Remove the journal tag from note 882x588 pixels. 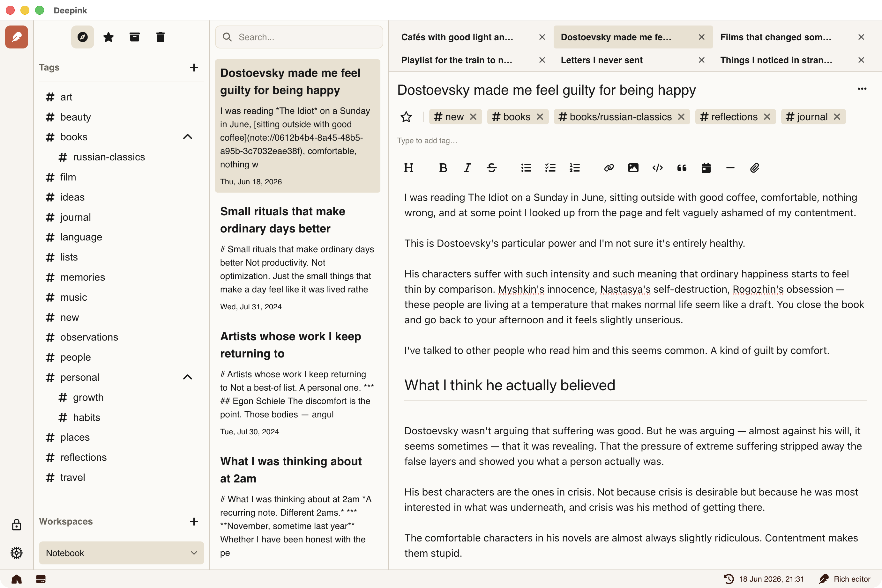[837, 117]
